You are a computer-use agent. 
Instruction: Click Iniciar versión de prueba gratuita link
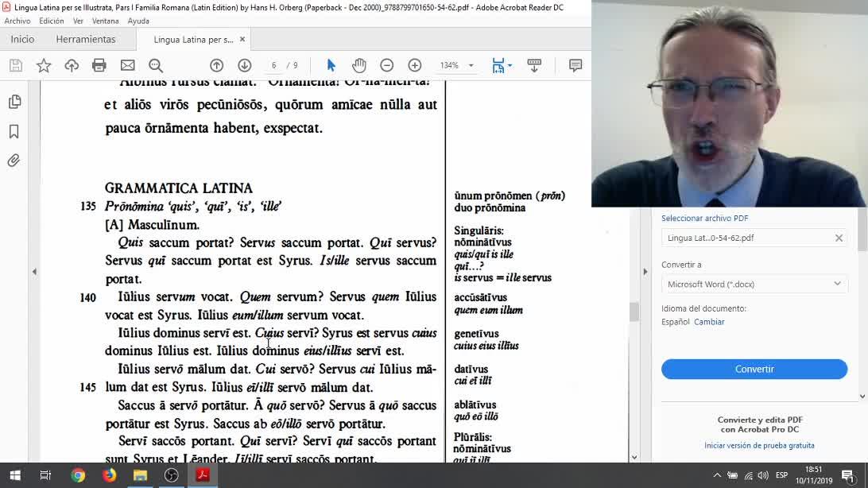759,445
